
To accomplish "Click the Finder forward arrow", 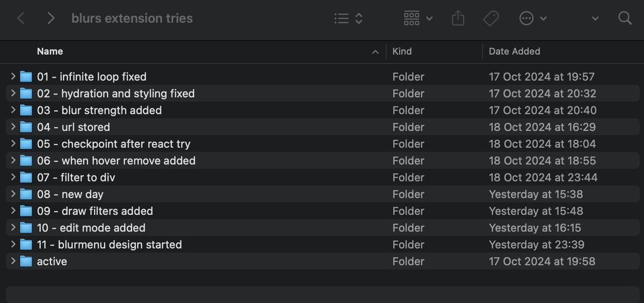I will pyautogui.click(x=51, y=18).
